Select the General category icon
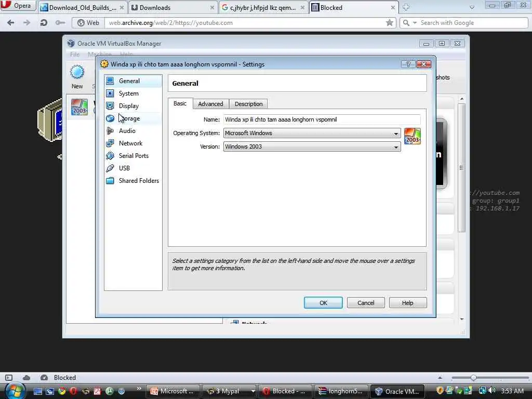This screenshot has height=399, width=532. click(110, 81)
